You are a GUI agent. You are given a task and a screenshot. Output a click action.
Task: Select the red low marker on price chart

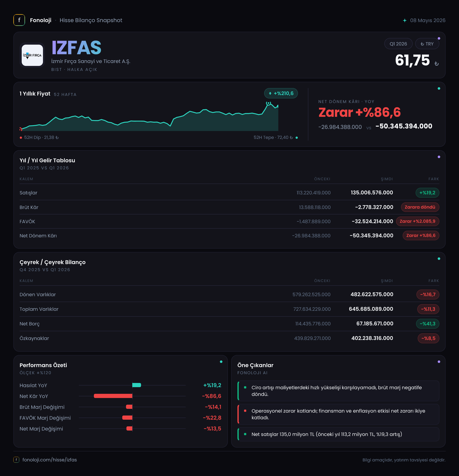(21, 129)
